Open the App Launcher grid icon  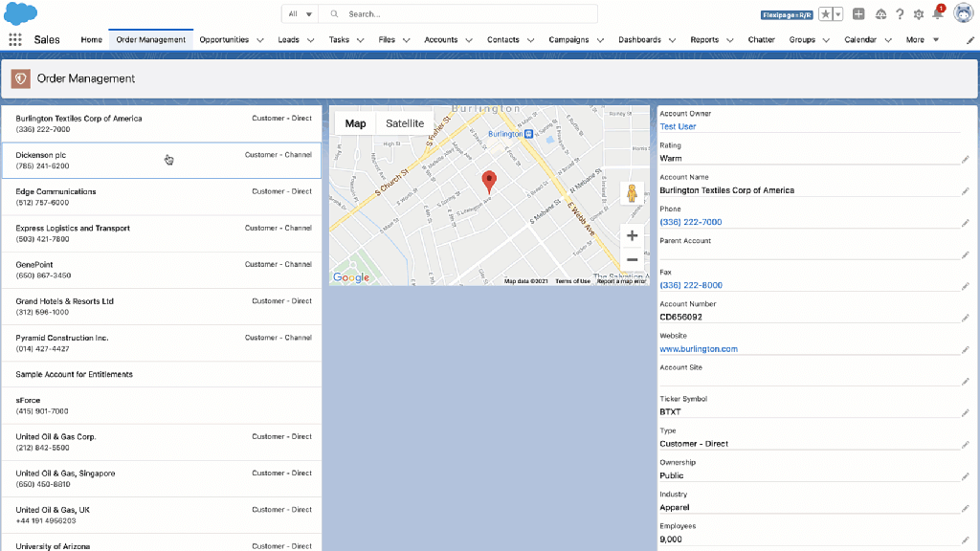pyautogui.click(x=14, y=40)
